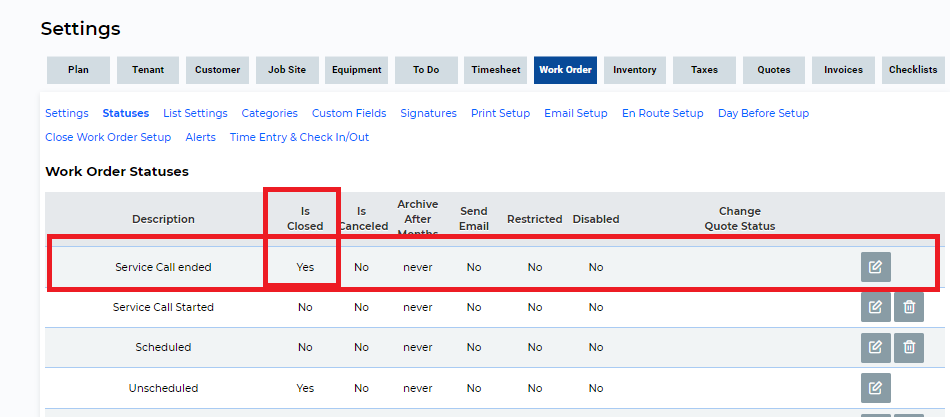This screenshot has height=417, width=950.
Task: Open the To Do tab
Action: click(426, 70)
